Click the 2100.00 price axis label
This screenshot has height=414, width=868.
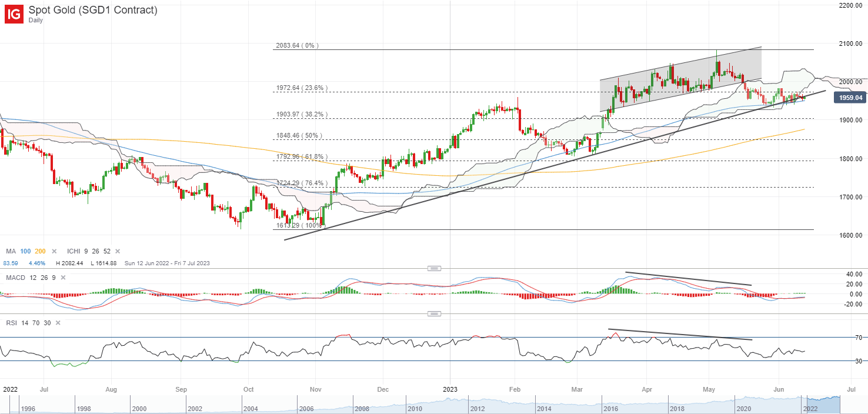click(850, 44)
